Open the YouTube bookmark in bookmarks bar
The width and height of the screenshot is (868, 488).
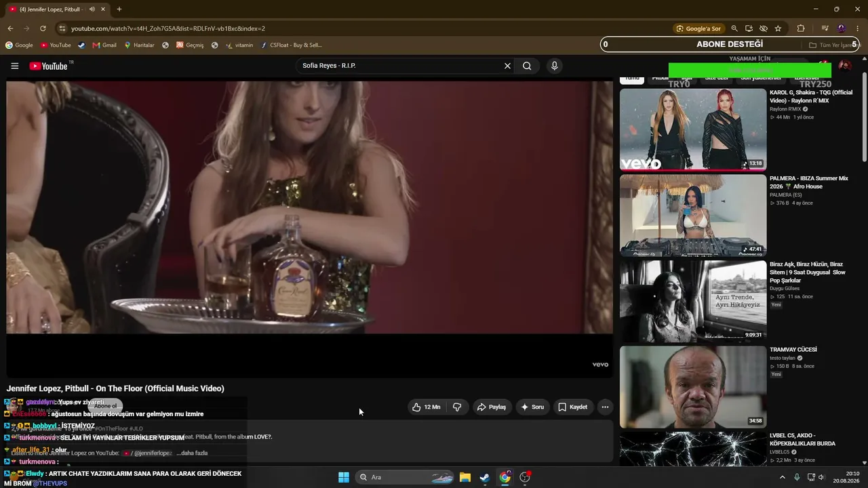coord(56,45)
